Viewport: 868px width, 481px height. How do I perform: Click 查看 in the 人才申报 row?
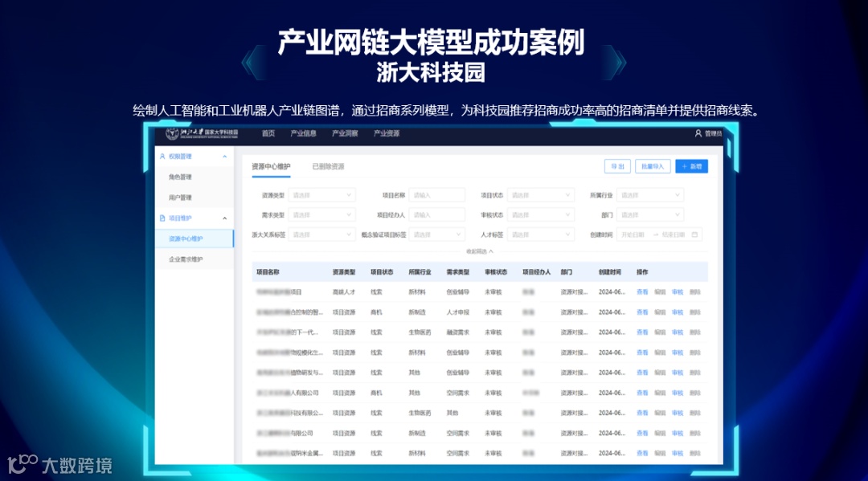[642, 312]
